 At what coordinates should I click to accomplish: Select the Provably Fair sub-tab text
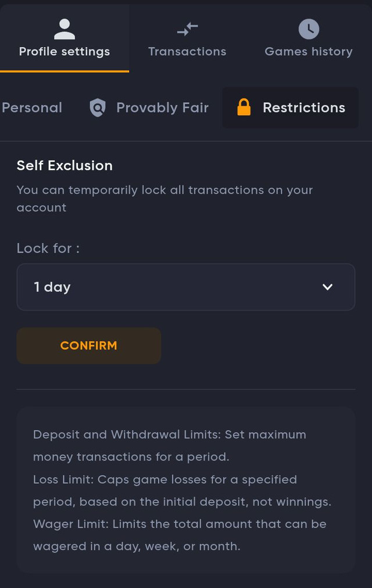point(162,108)
